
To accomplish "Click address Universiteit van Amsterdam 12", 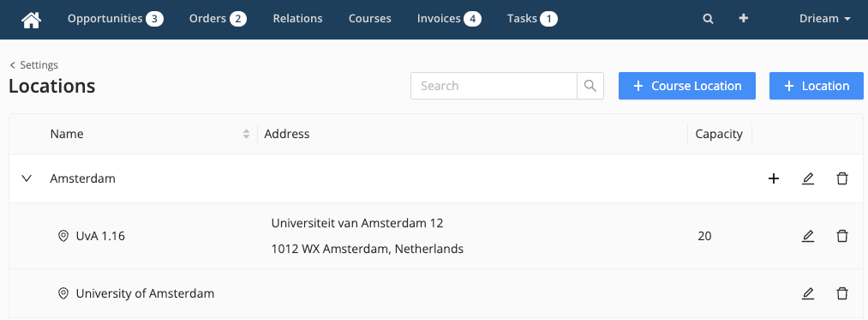I will pyautogui.click(x=357, y=223).
